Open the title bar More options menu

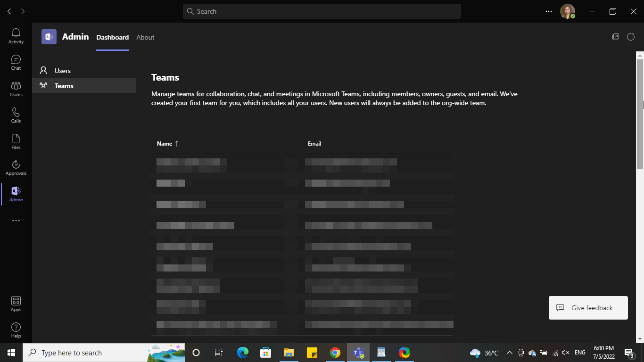click(x=548, y=11)
